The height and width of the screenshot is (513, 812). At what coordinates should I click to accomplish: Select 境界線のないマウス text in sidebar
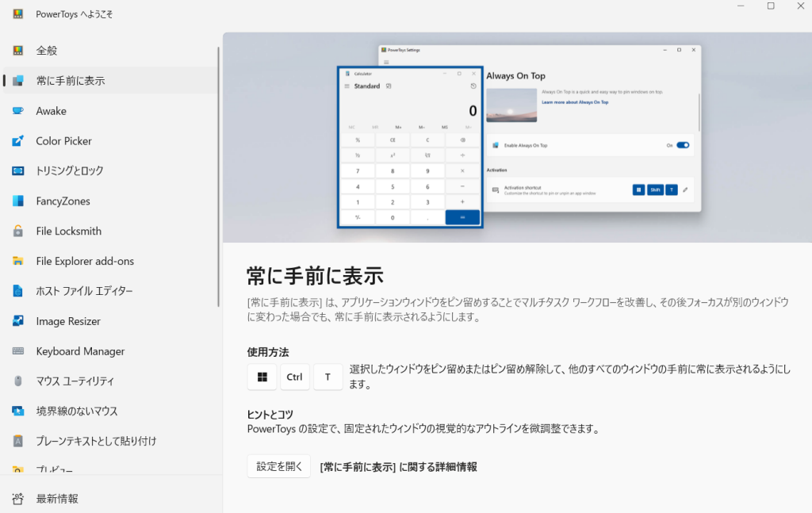point(77,411)
